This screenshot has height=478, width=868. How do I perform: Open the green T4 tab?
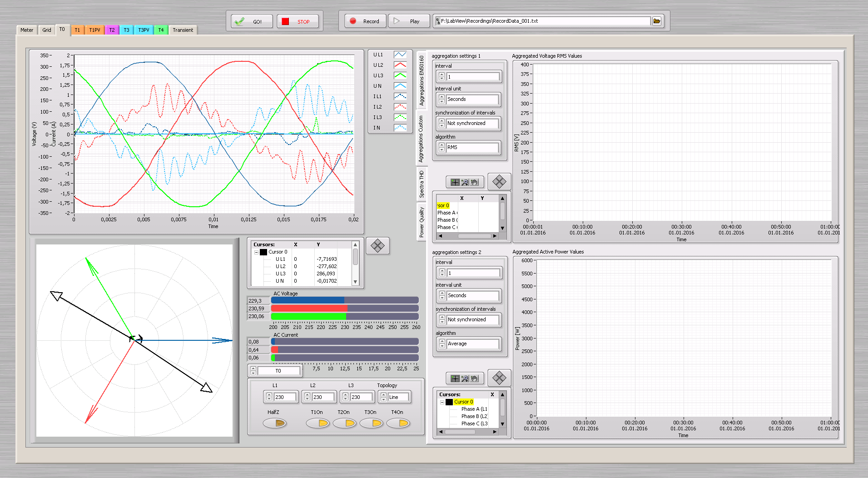point(161,30)
